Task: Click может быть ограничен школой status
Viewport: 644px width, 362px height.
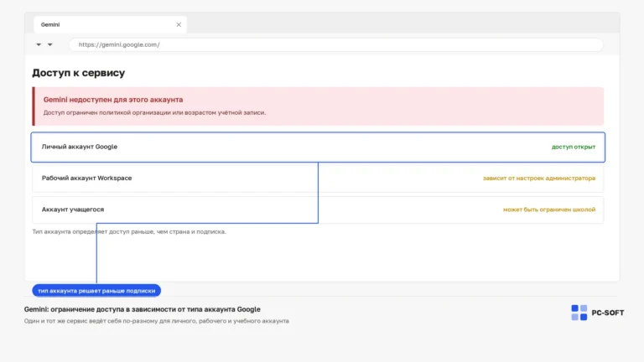Action: 549,209
